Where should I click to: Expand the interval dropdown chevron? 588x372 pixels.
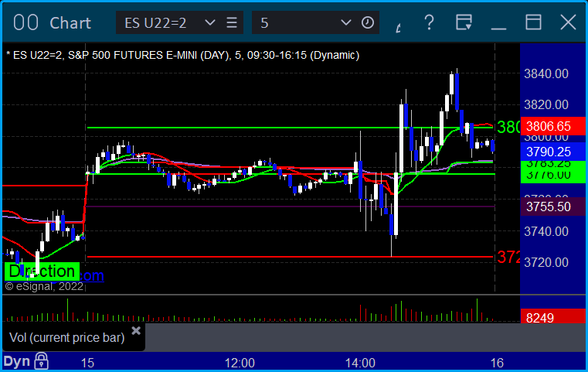pos(345,22)
